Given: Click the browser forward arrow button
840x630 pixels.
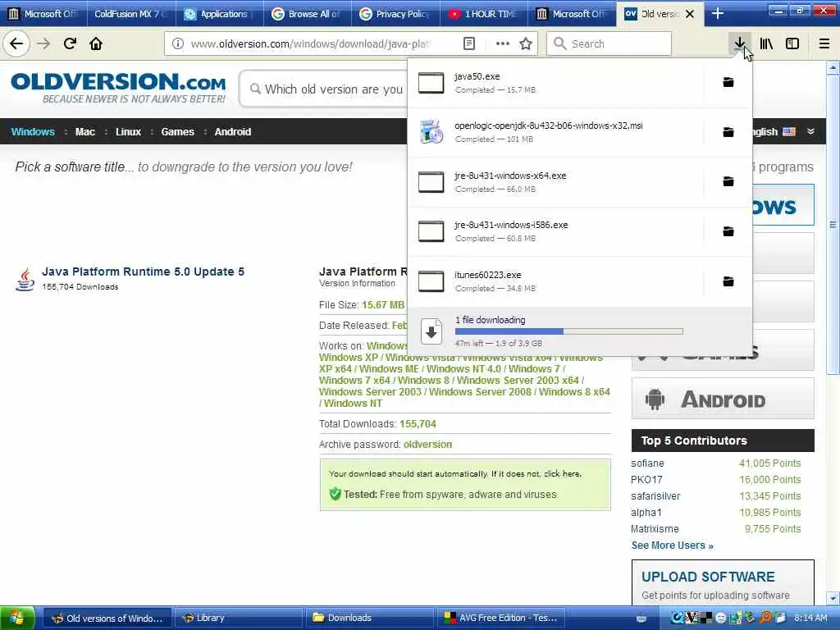Looking at the screenshot, I should tap(43, 44).
